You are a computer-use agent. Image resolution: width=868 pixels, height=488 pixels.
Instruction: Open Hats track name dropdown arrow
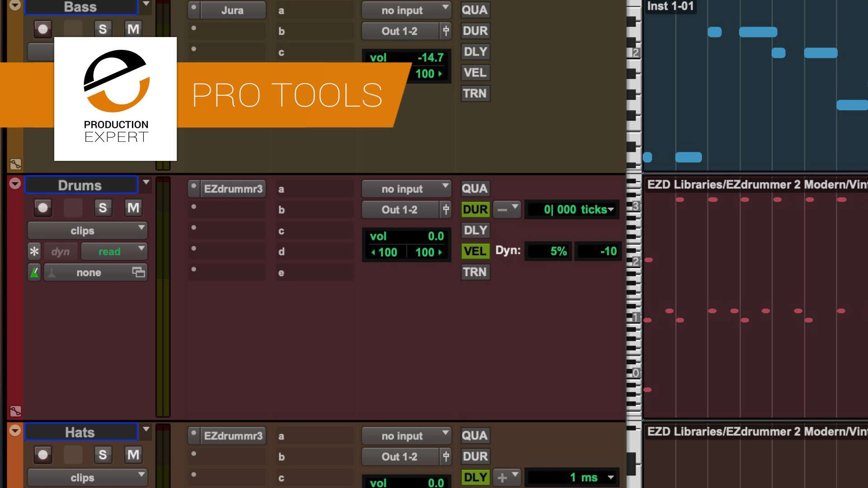146,429
